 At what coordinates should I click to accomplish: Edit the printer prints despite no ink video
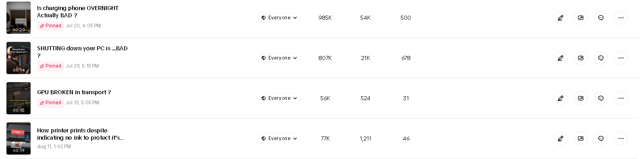(x=560, y=138)
